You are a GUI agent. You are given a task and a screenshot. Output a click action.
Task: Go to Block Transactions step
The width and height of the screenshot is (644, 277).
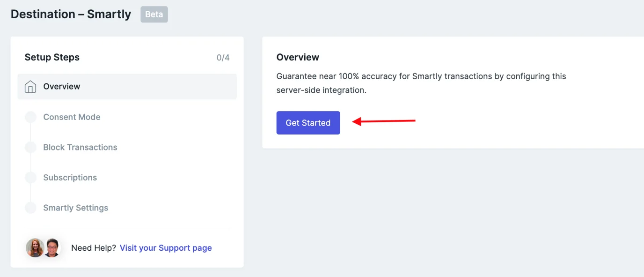(80, 147)
